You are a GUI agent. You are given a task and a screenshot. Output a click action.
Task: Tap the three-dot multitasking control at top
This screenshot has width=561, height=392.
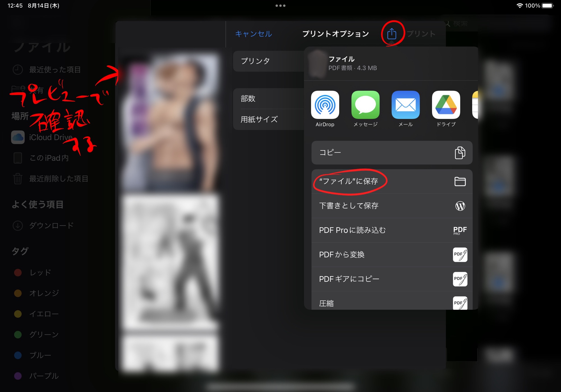pyautogui.click(x=280, y=6)
